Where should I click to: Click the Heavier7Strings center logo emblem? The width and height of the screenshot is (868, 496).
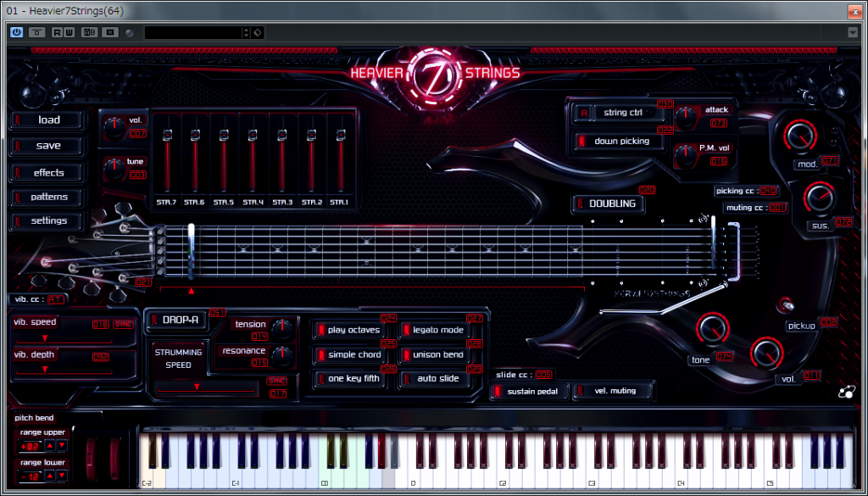click(x=435, y=71)
